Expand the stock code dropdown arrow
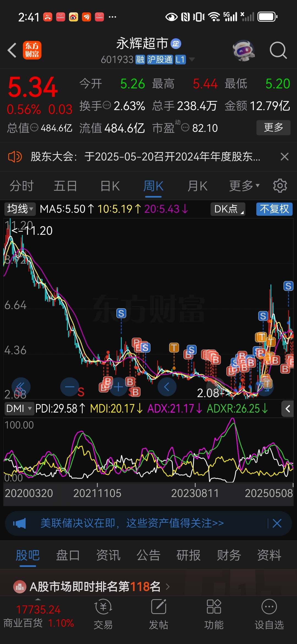Screen dimensions: 297x644 (192, 59)
